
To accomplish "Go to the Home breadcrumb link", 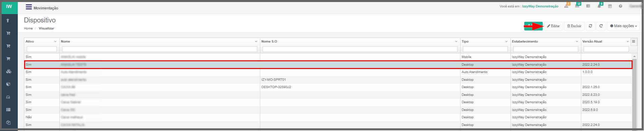I will click(28, 28).
